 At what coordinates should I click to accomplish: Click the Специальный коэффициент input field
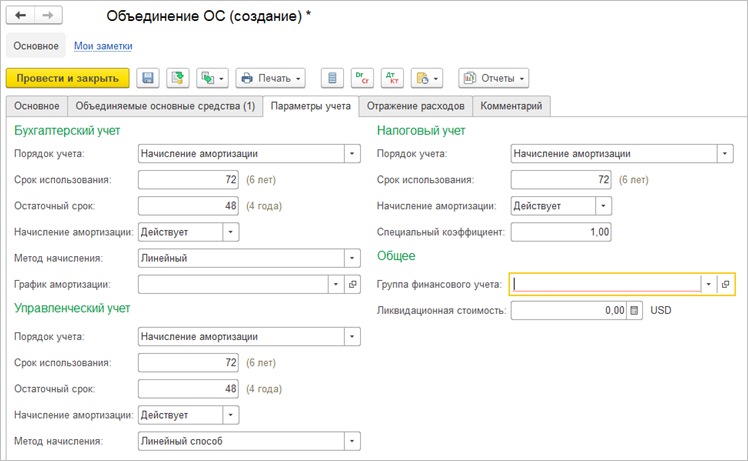[x=560, y=232]
